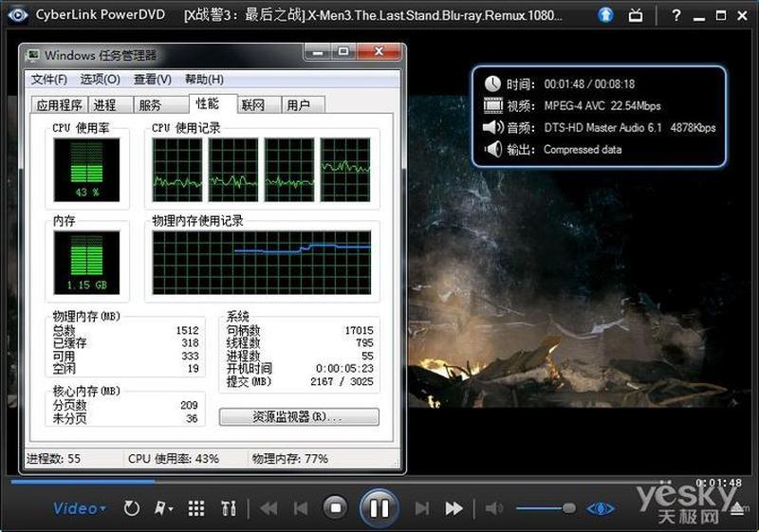Skip to previous chapter

point(301,508)
